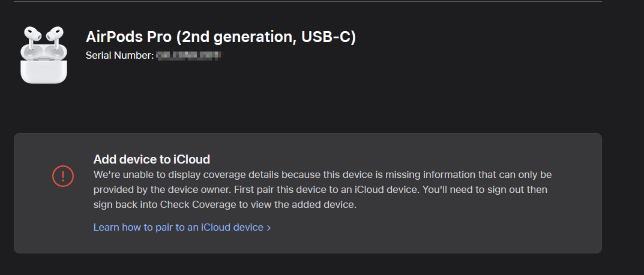Click the AirPods Pro product image

[44, 55]
